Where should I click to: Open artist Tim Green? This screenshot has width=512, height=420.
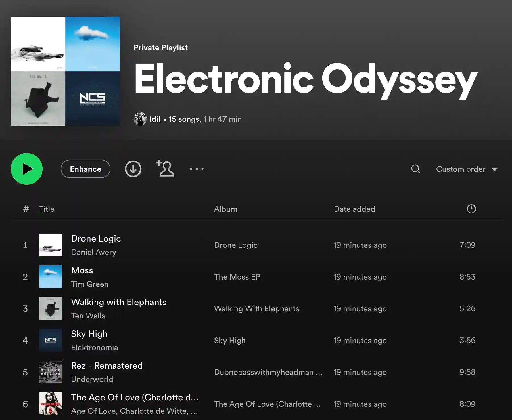point(90,284)
